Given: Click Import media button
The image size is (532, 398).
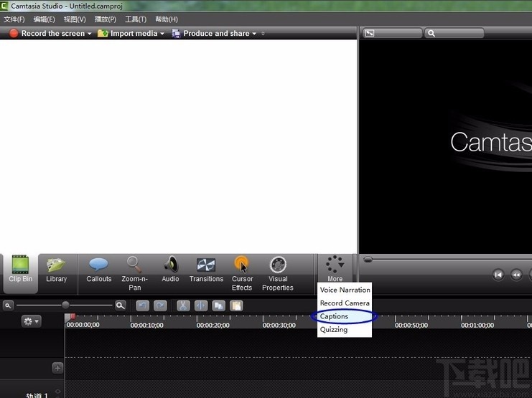Looking at the screenshot, I should tap(127, 33).
